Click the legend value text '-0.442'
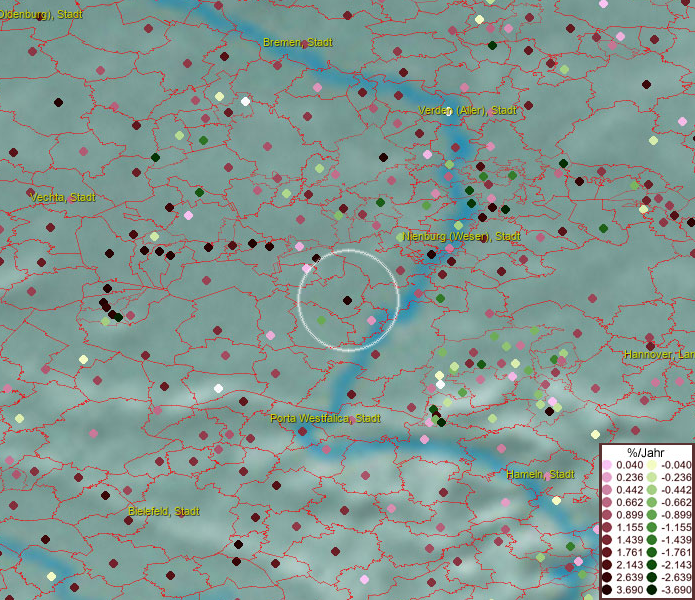The height and width of the screenshot is (600, 695). [676, 490]
